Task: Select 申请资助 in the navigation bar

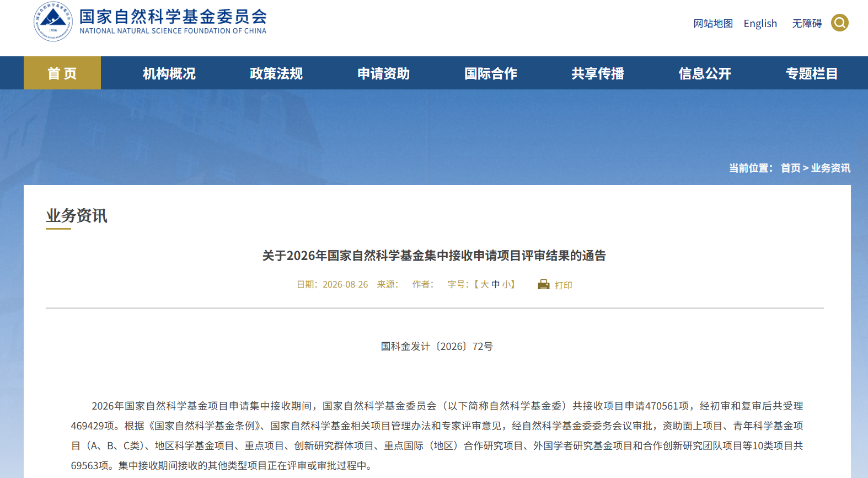Action: click(x=384, y=73)
